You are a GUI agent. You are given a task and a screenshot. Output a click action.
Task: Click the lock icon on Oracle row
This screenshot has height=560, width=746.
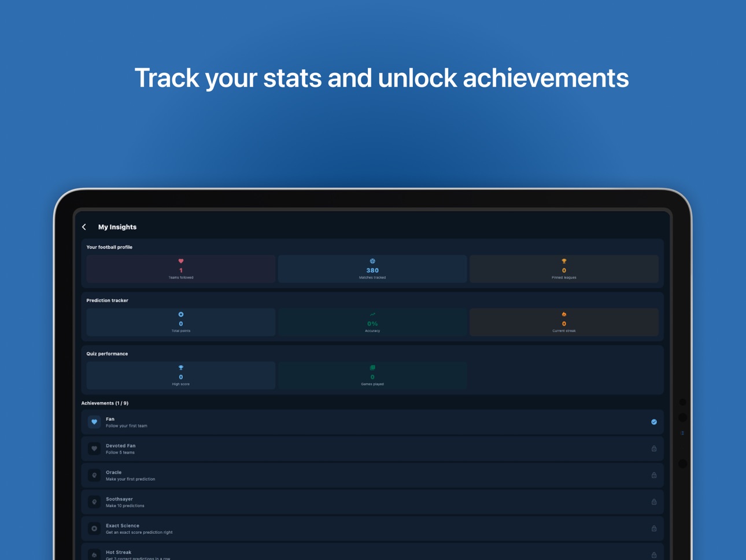654,475
